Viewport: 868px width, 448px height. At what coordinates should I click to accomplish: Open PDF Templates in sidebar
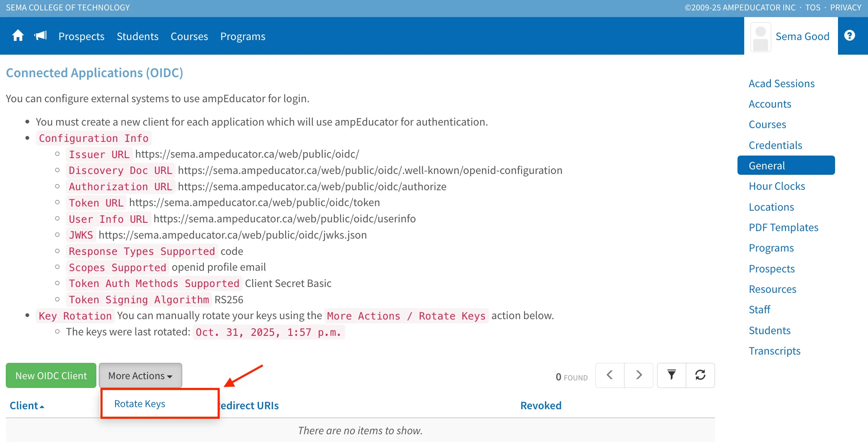783,227
